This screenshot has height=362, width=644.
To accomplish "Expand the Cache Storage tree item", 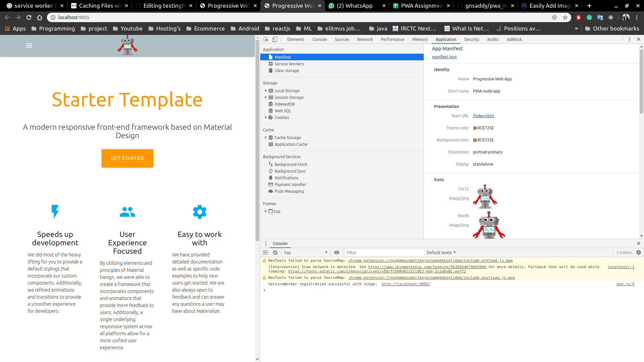I will 266,137.
